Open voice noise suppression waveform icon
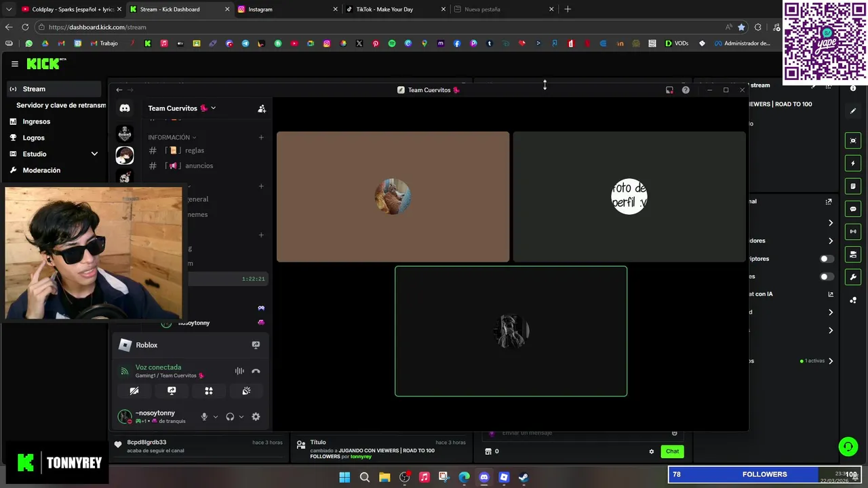The height and width of the screenshot is (488, 868). [239, 371]
